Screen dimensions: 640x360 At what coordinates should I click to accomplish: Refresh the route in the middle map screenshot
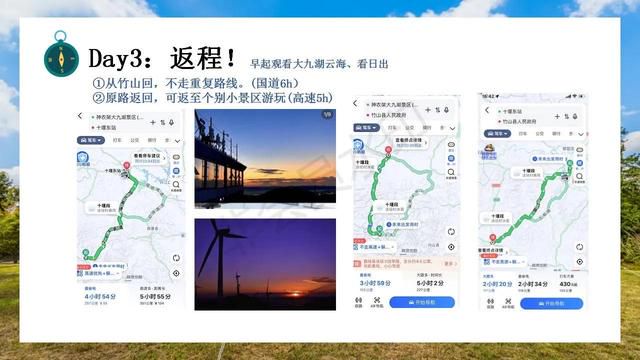451,231
